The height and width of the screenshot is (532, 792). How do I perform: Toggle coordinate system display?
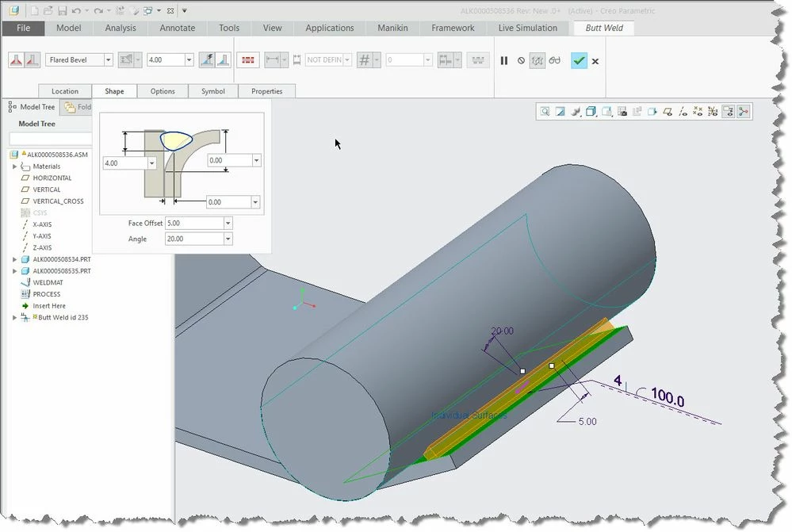click(x=713, y=112)
